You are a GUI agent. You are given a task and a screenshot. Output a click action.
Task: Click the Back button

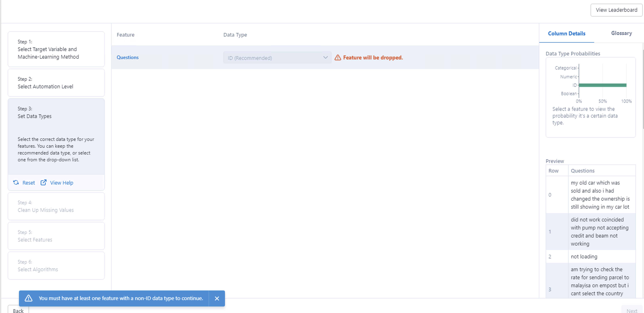[x=18, y=311]
